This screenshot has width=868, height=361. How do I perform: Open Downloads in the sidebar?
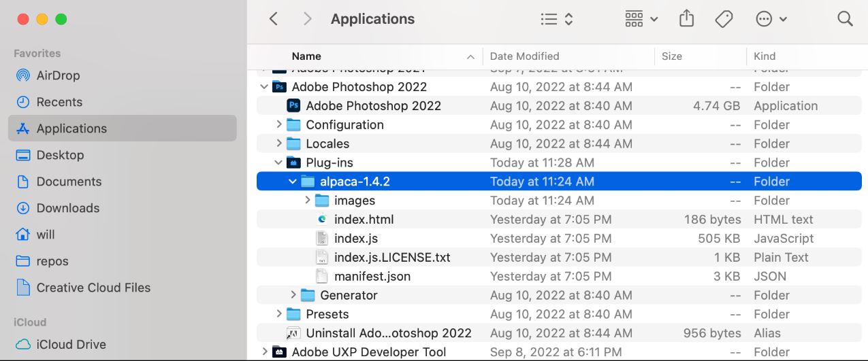(122, 208)
